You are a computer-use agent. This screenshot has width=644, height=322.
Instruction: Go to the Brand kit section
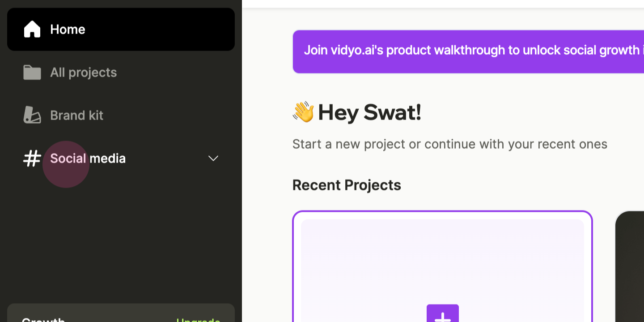[x=121, y=115]
